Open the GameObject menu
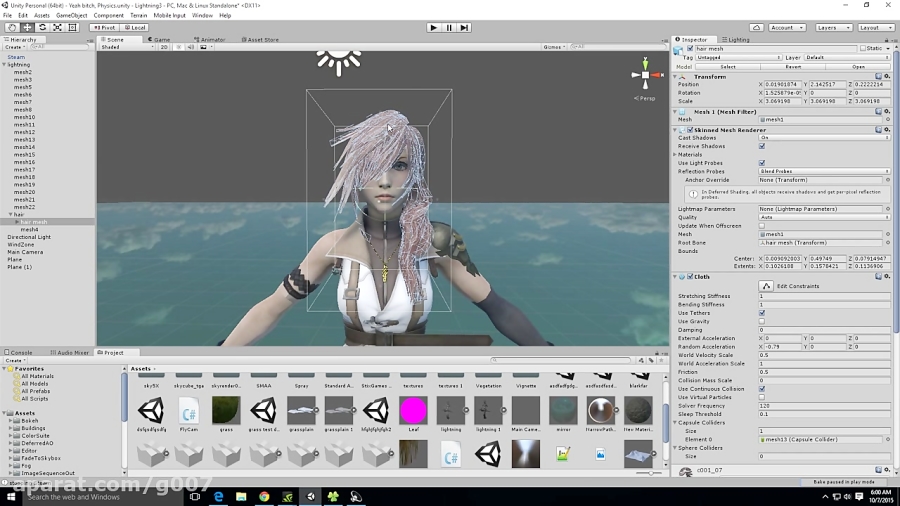This screenshot has height=506, width=900. click(x=72, y=15)
